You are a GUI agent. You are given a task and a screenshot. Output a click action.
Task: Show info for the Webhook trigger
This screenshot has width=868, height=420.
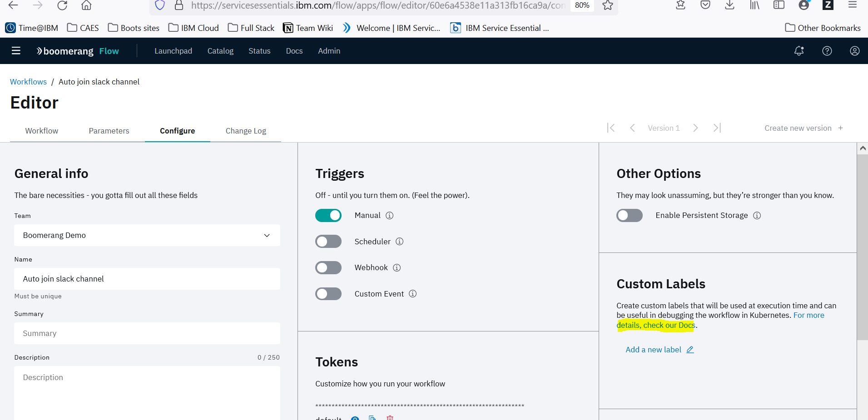coord(397,267)
